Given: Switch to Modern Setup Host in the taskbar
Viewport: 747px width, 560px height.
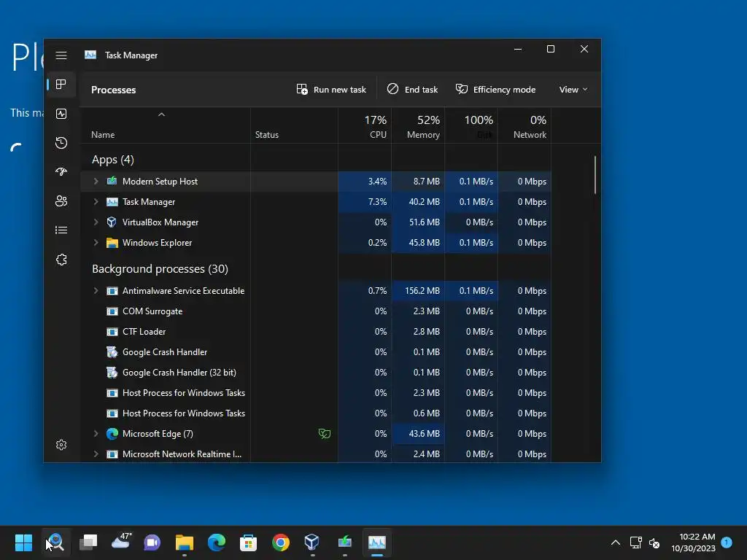Looking at the screenshot, I should 344,542.
